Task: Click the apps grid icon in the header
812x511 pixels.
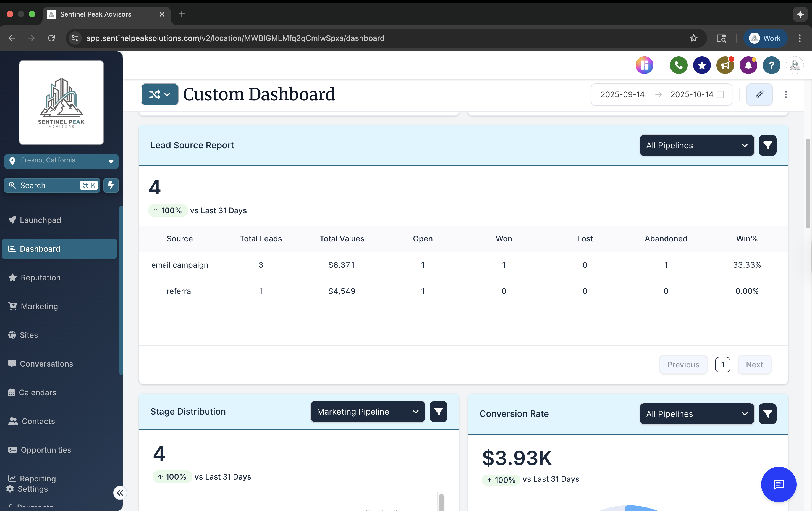Action: tap(645, 65)
